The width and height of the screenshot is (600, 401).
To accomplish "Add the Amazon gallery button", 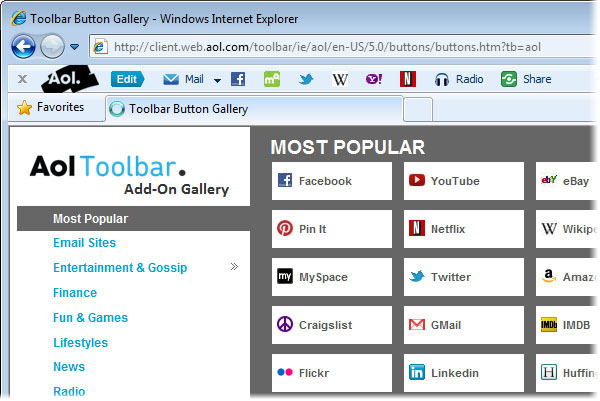I will [566, 277].
